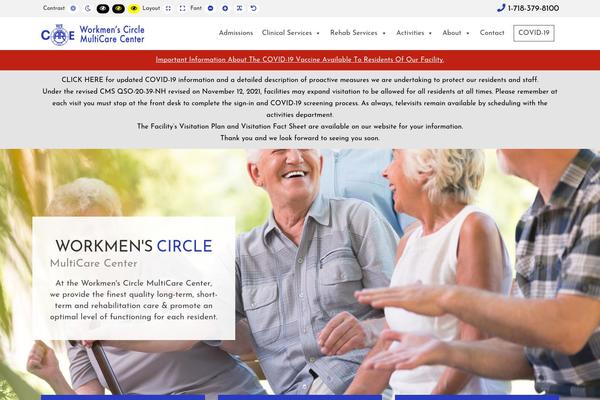600x400 pixels.
Task: Decrease font size with minus icon
Action: coord(210,8)
